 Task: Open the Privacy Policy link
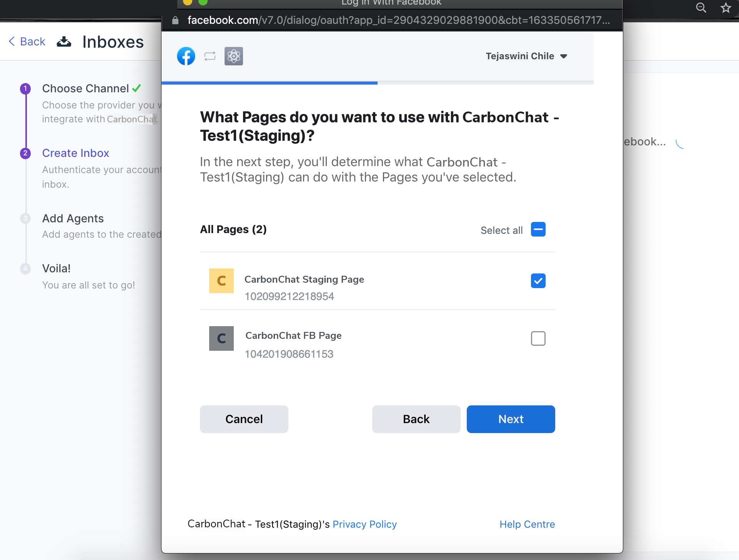pos(364,524)
